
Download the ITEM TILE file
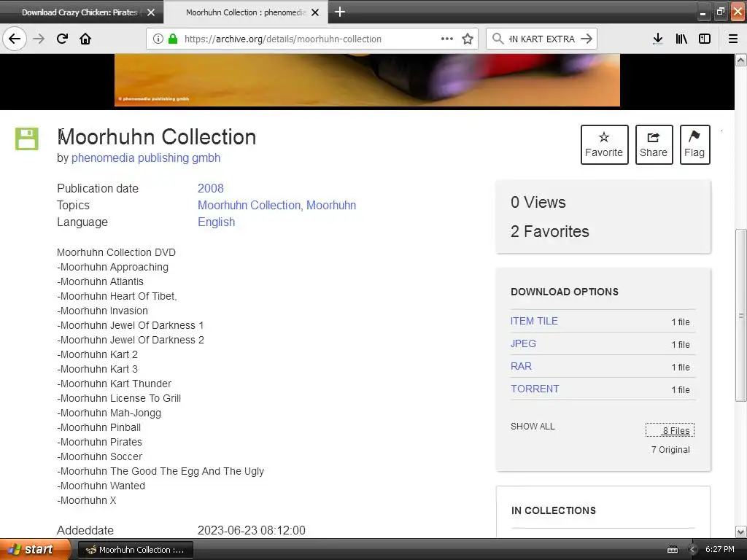(x=534, y=321)
